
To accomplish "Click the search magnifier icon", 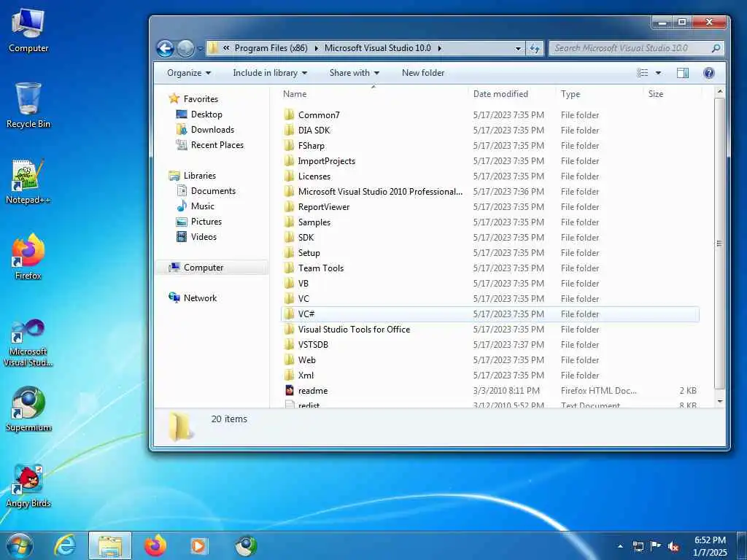I will pyautogui.click(x=715, y=48).
